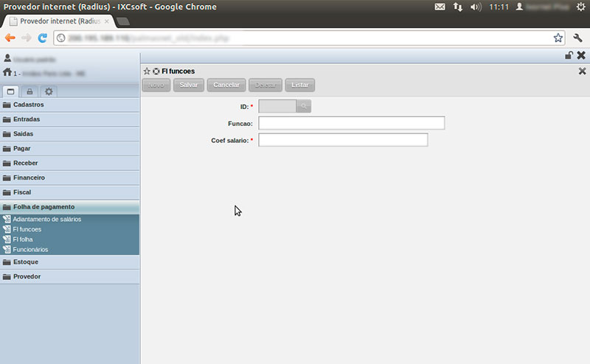Expand the Pagar menu folder
The image size is (590, 364).
pos(69,149)
